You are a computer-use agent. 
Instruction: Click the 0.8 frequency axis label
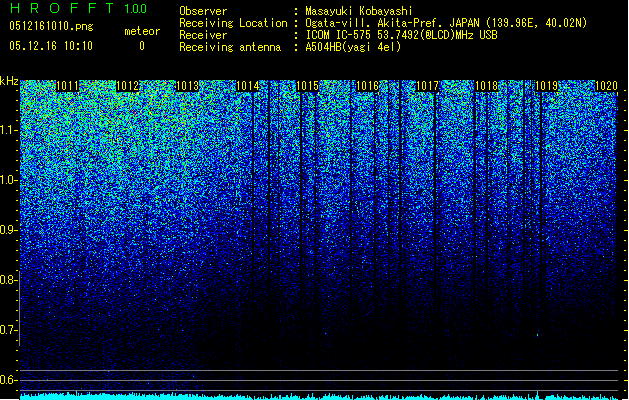[7, 280]
